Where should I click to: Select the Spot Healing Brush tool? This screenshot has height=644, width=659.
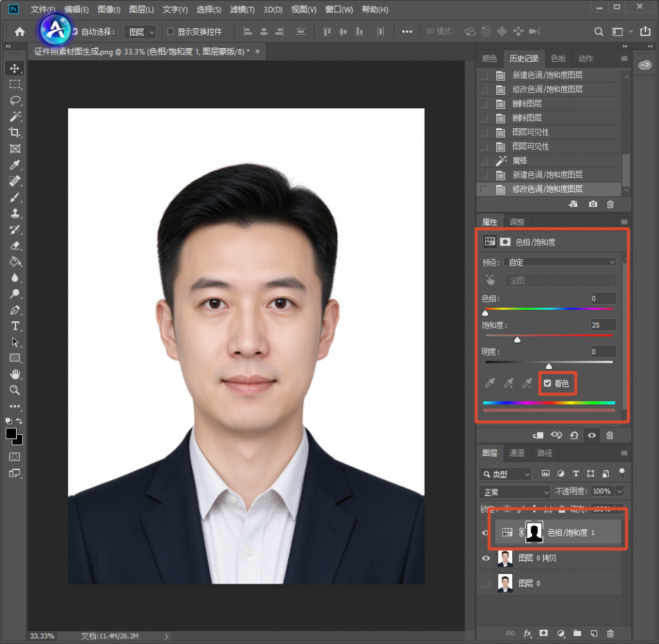tap(15, 181)
